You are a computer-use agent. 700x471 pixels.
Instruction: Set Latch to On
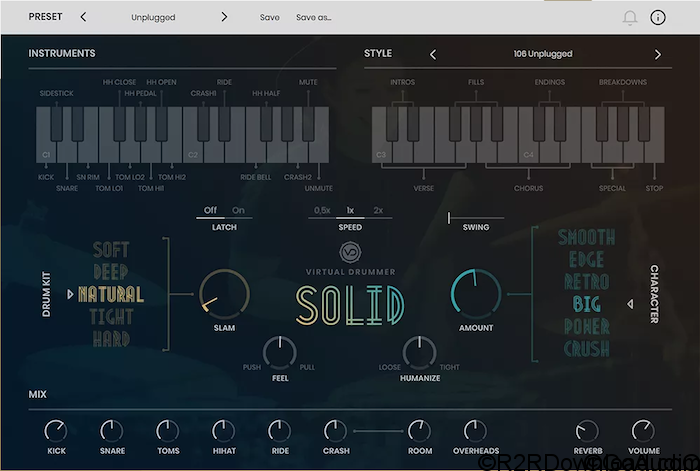coord(238,210)
